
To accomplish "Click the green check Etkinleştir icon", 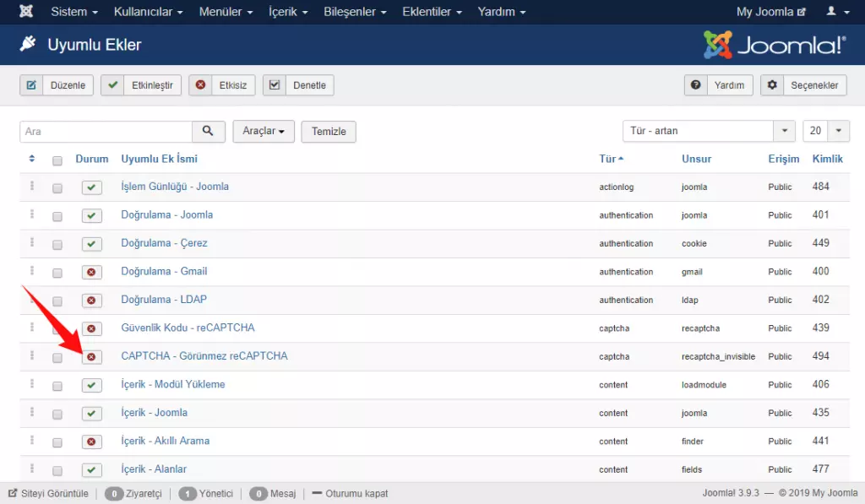I will click(112, 85).
